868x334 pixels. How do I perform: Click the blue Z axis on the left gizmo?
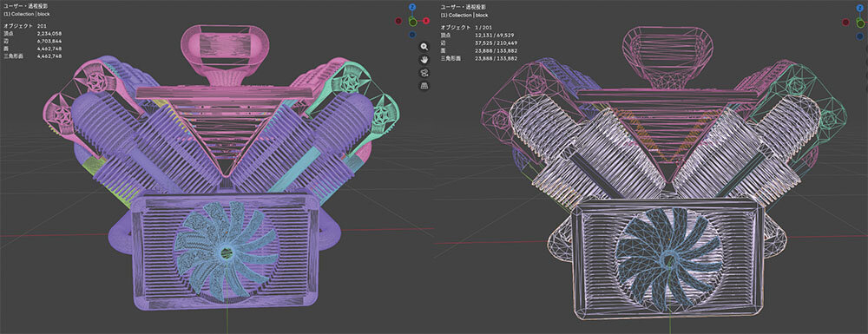411,7
